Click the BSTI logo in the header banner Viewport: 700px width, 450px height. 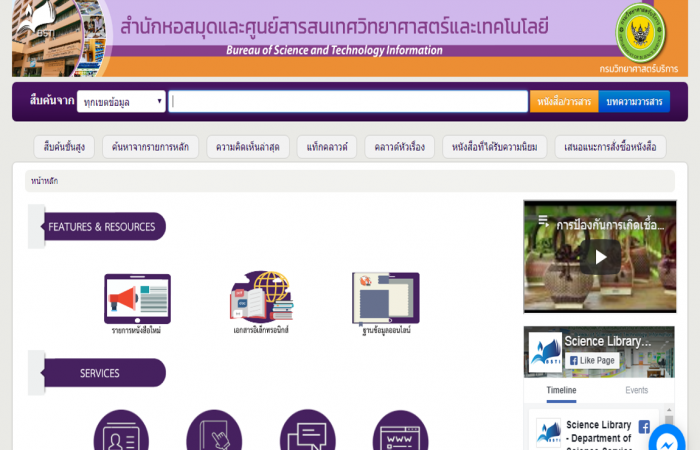(x=39, y=20)
